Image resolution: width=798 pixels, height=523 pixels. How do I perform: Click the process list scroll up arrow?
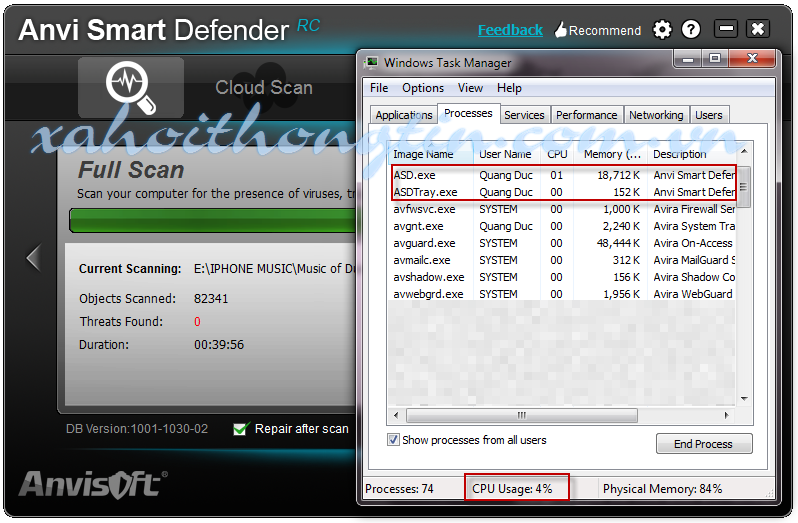coord(744,152)
